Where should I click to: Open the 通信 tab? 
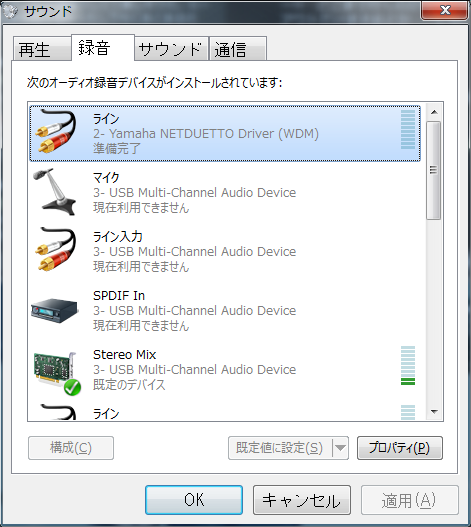point(238,49)
